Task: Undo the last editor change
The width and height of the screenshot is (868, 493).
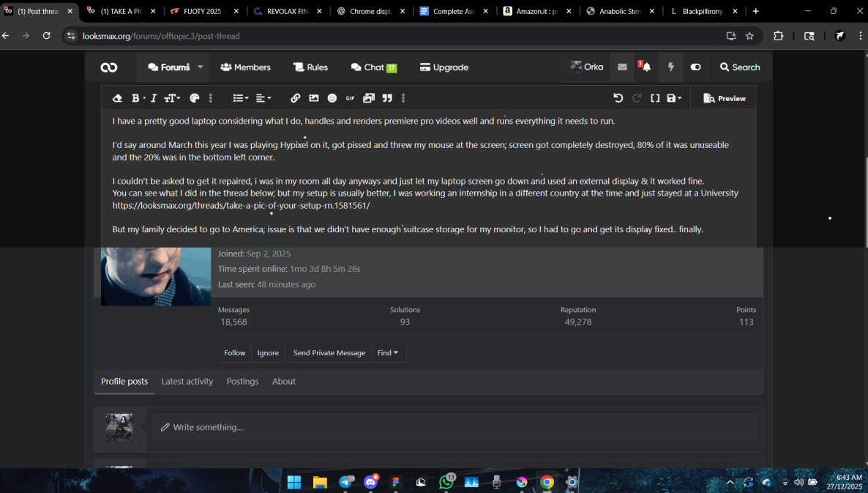Action: (618, 98)
